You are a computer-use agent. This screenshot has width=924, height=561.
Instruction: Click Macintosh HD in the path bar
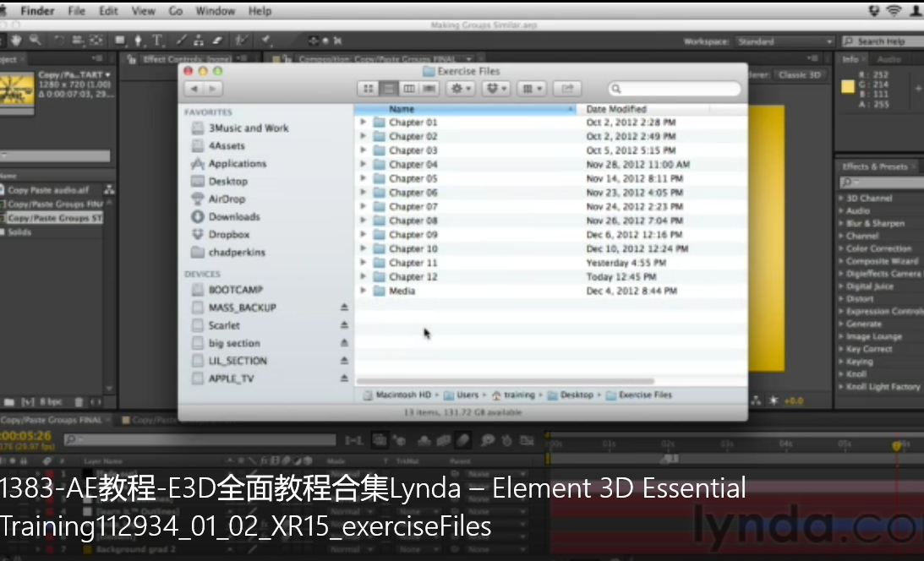(397, 395)
